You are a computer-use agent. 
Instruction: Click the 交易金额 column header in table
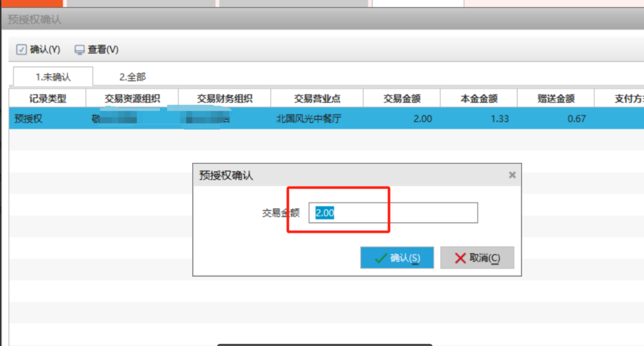(402, 99)
